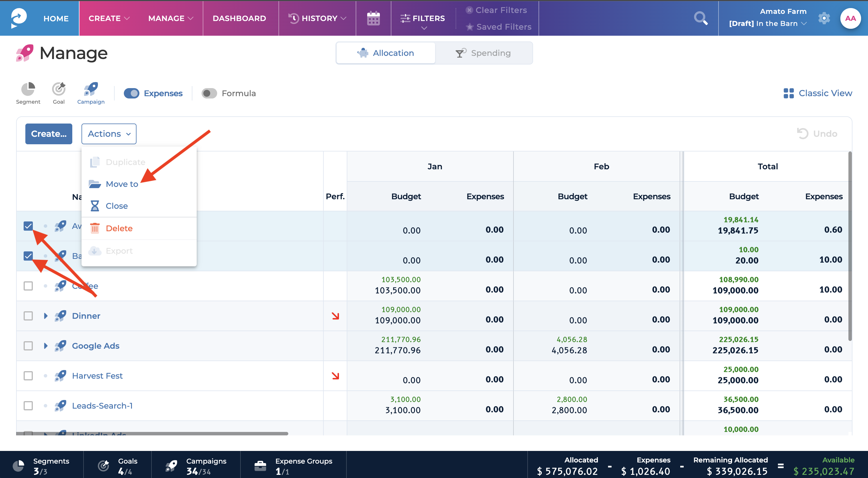Image resolution: width=868 pixels, height=478 pixels.
Task: Open the Dashboard tab
Action: point(239,18)
